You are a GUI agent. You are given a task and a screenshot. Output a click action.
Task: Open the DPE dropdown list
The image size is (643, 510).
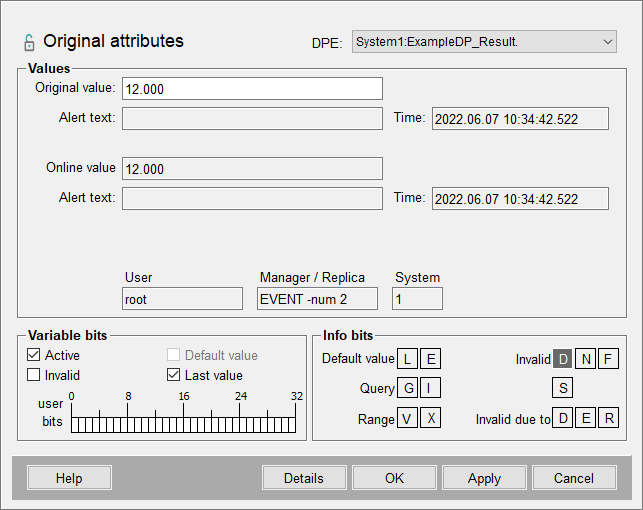coord(608,42)
